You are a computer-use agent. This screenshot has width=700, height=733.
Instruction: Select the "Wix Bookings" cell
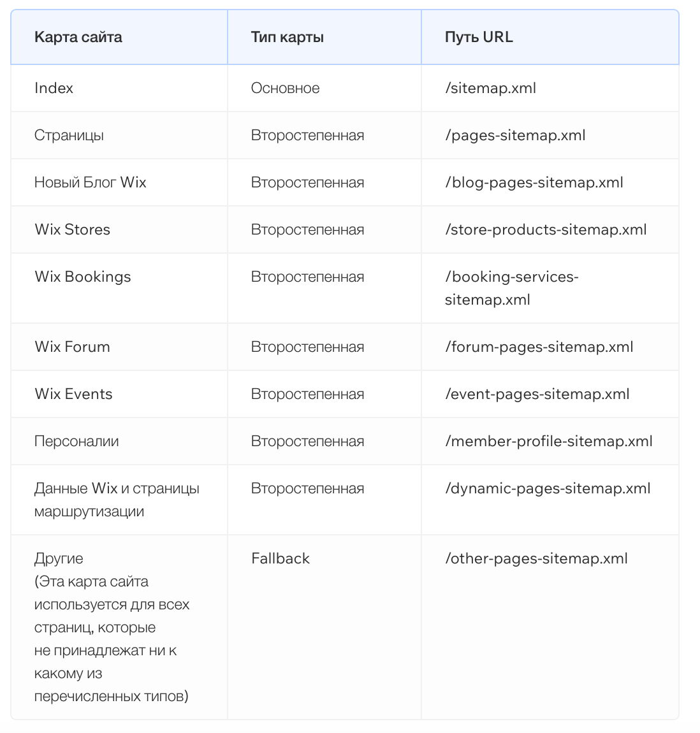click(82, 277)
